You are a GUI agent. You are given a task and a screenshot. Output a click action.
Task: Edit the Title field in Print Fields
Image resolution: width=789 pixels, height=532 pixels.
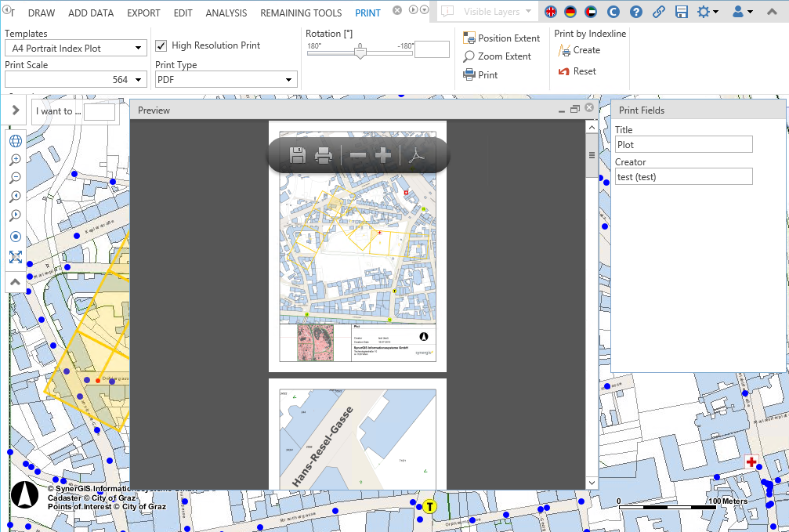(x=683, y=144)
